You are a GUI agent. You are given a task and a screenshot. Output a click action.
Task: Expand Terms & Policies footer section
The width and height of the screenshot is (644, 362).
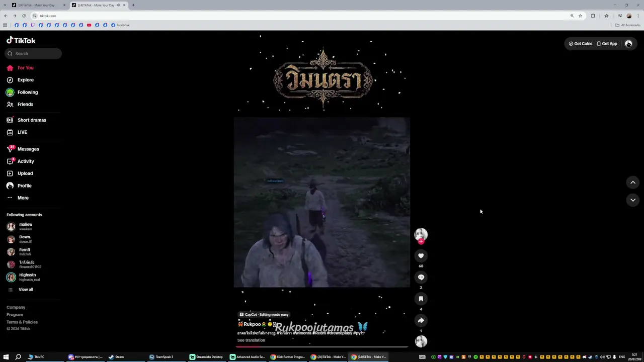(x=22, y=322)
